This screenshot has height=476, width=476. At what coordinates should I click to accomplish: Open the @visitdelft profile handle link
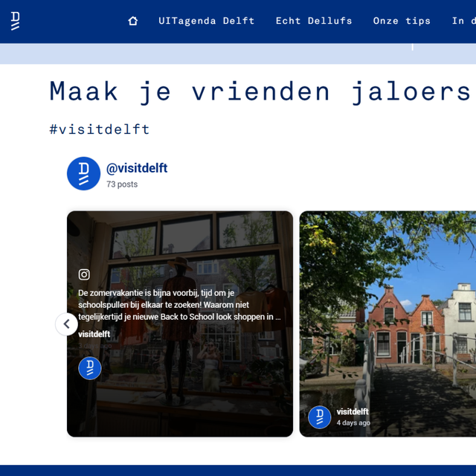coord(137,168)
